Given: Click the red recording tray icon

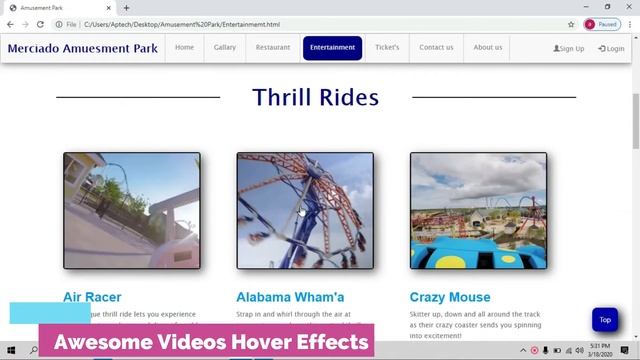Looking at the screenshot, I should pyautogui.click(x=534, y=350).
